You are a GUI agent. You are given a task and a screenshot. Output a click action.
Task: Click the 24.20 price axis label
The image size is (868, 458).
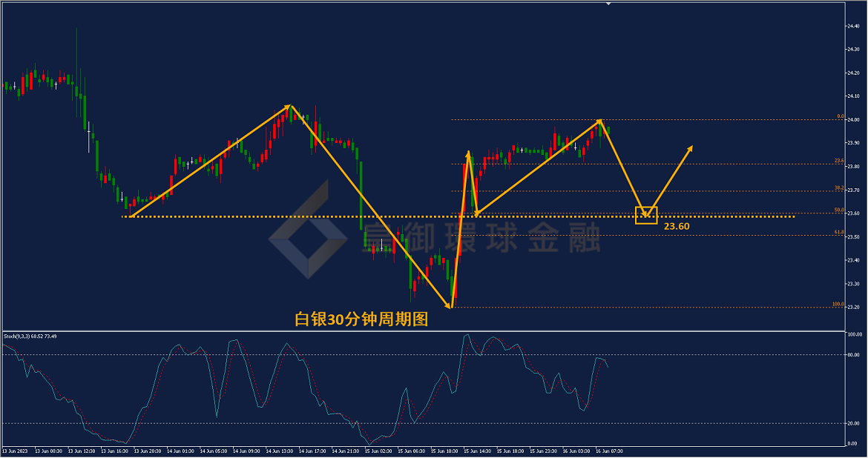tap(853, 73)
